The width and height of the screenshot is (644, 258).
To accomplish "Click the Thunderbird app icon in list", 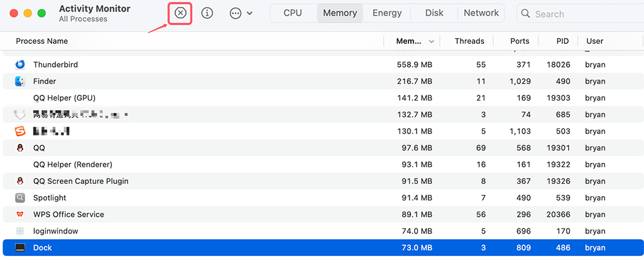I will coord(20,64).
